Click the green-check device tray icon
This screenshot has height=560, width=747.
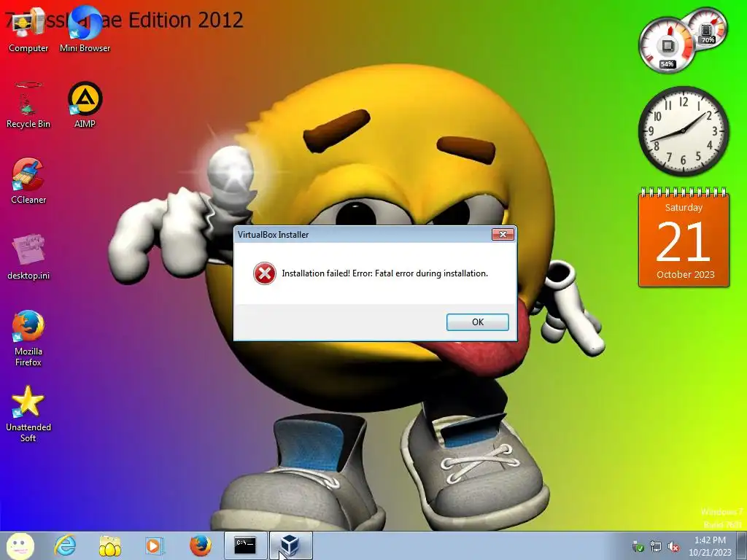(638, 547)
